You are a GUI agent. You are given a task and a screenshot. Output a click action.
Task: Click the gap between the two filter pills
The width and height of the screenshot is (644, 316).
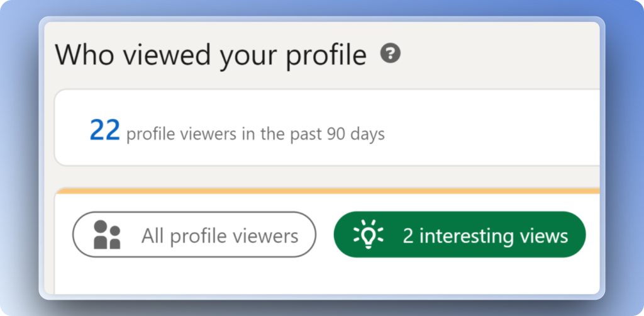(x=325, y=235)
